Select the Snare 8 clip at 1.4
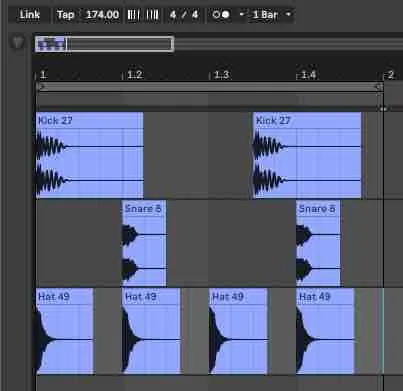Image resolution: width=403 pixels, height=391 pixels. pyautogui.click(x=318, y=243)
